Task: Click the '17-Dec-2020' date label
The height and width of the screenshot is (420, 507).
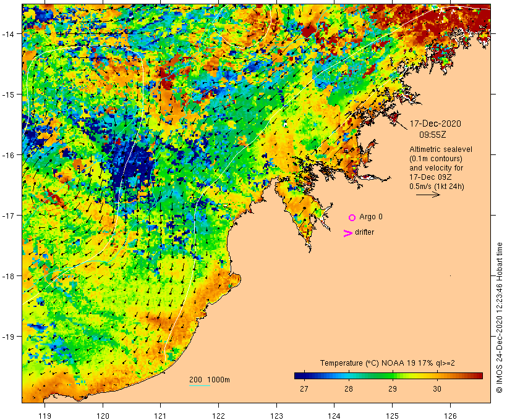Action: pyautogui.click(x=435, y=124)
